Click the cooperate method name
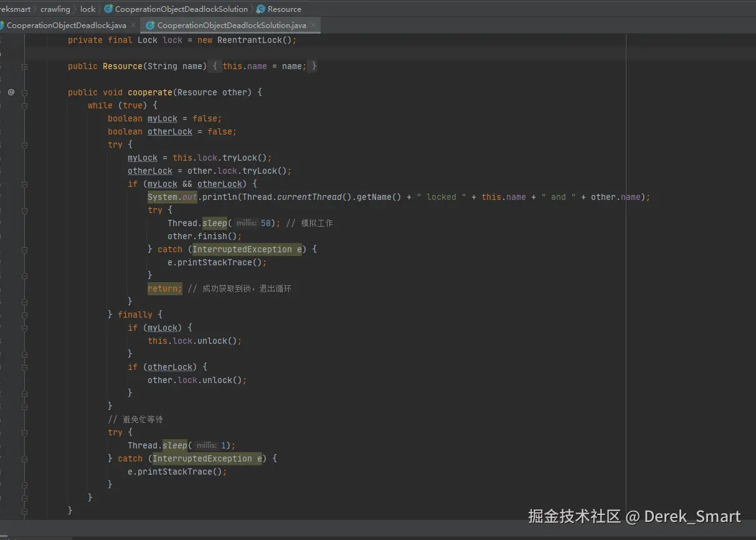 (x=150, y=92)
